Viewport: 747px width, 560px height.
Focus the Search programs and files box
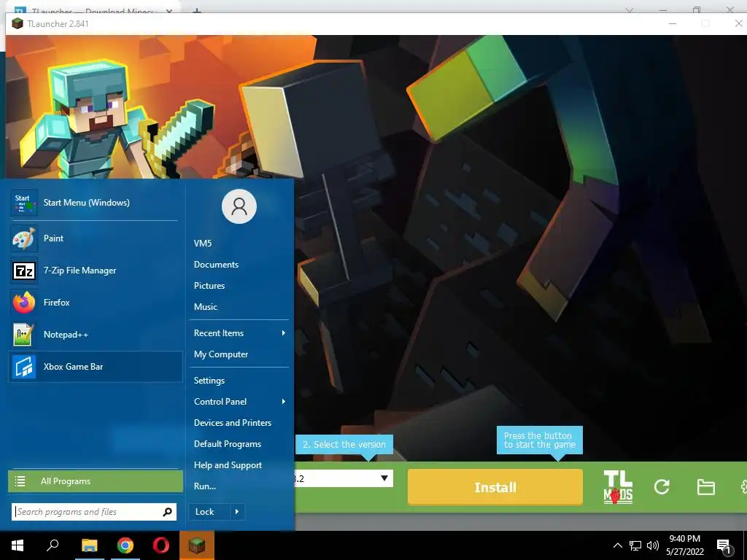click(x=94, y=512)
